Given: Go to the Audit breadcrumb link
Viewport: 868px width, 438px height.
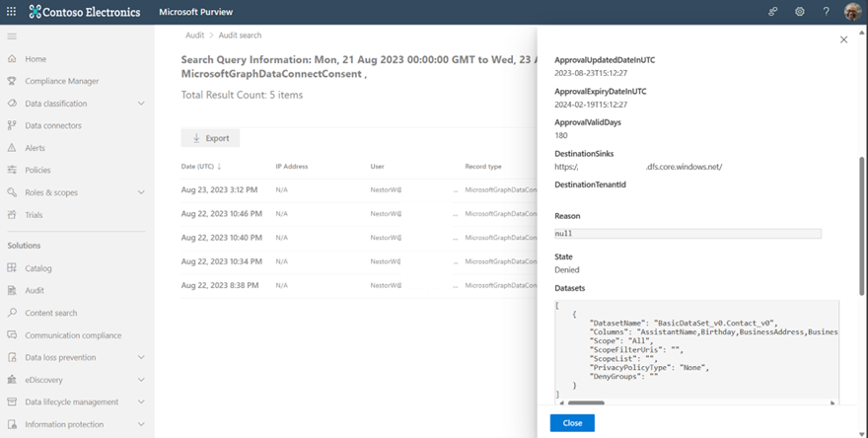Looking at the screenshot, I should [195, 35].
